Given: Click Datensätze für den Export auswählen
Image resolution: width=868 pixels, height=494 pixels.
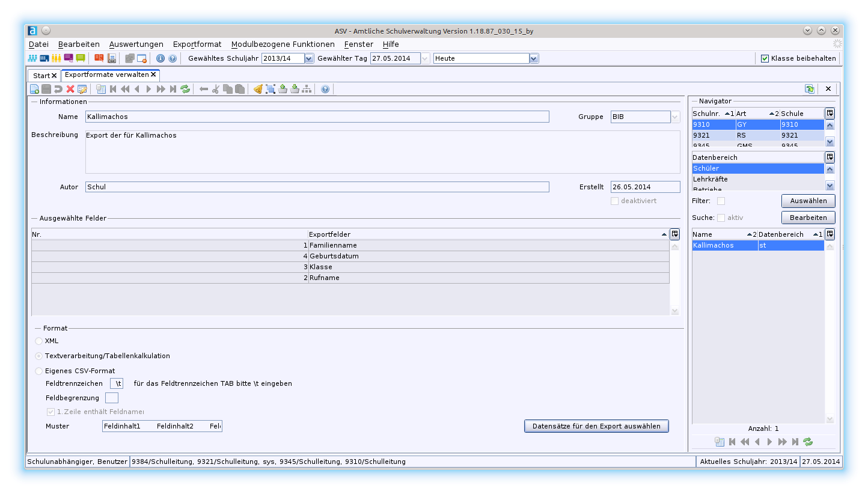Looking at the screenshot, I should click(x=596, y=426).
